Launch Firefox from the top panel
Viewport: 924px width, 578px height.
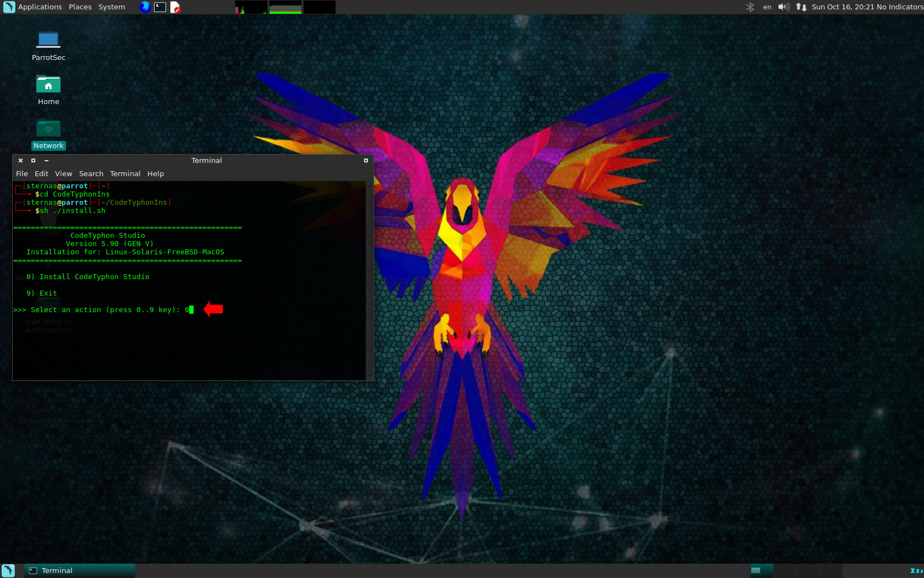tap(145, 7)
